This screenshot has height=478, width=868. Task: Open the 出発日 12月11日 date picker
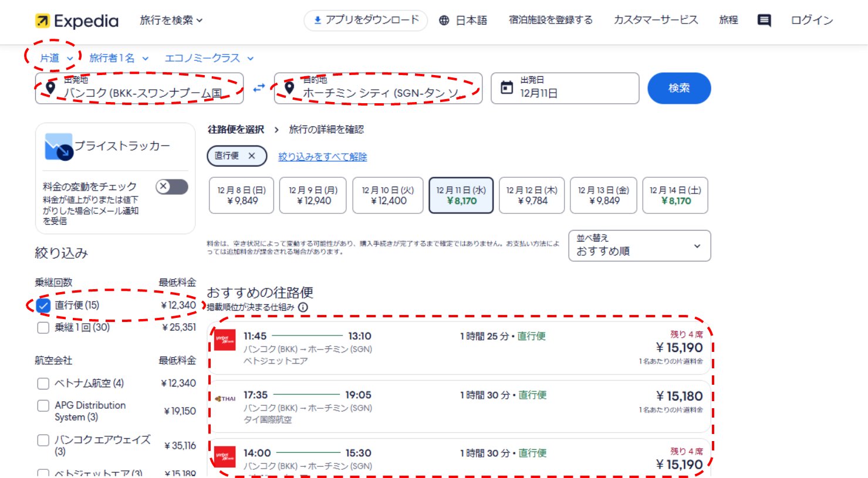565,88
